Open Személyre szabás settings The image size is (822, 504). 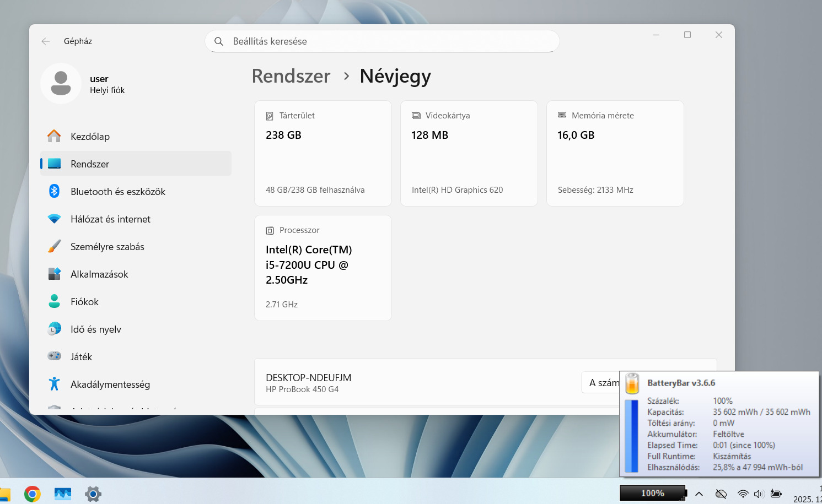[136, 246]
